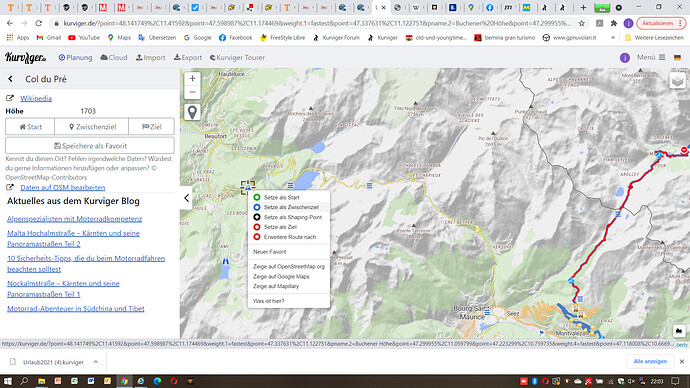The image size is (690, 388).
Task: Click the Speichere als Favorit button
Action: click(90, 146)
